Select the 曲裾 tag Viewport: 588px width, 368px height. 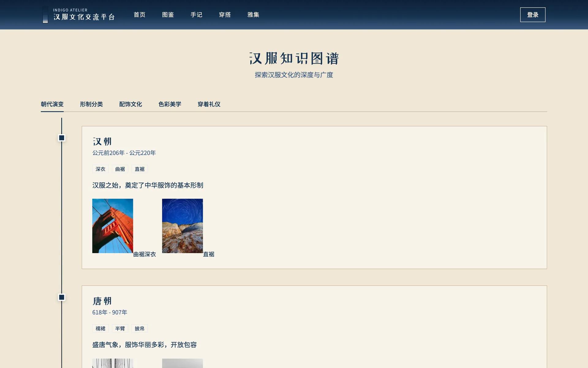coord(120,169)
